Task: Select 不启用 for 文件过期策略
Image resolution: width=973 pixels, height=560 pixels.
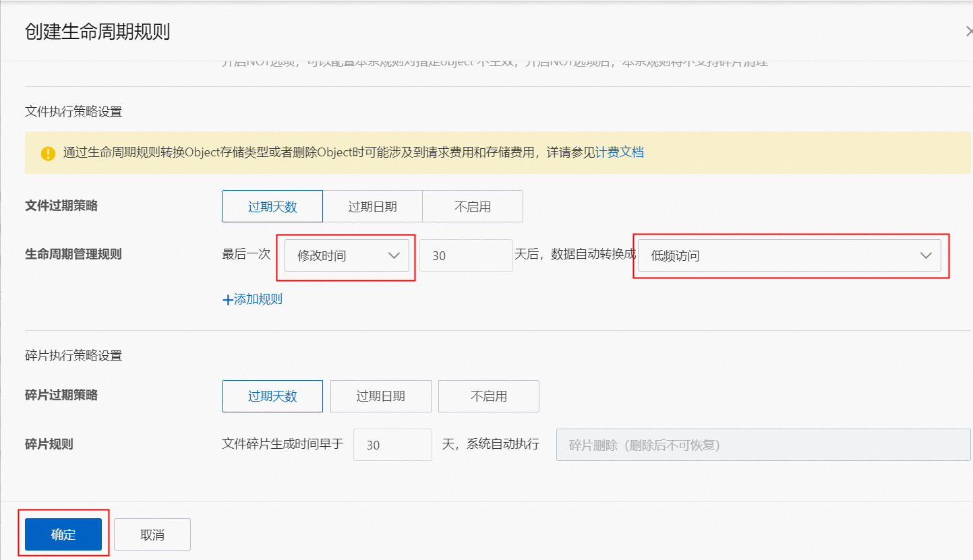Action: (x=473, y=206)
